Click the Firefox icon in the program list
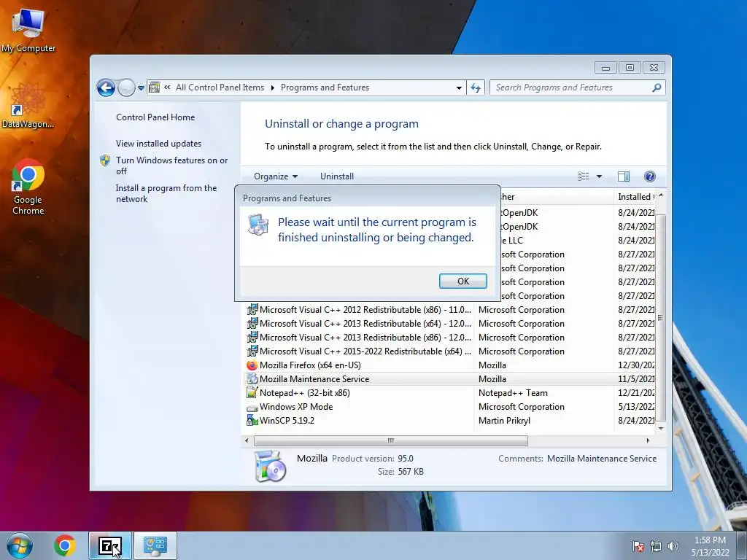 (252, 365)
